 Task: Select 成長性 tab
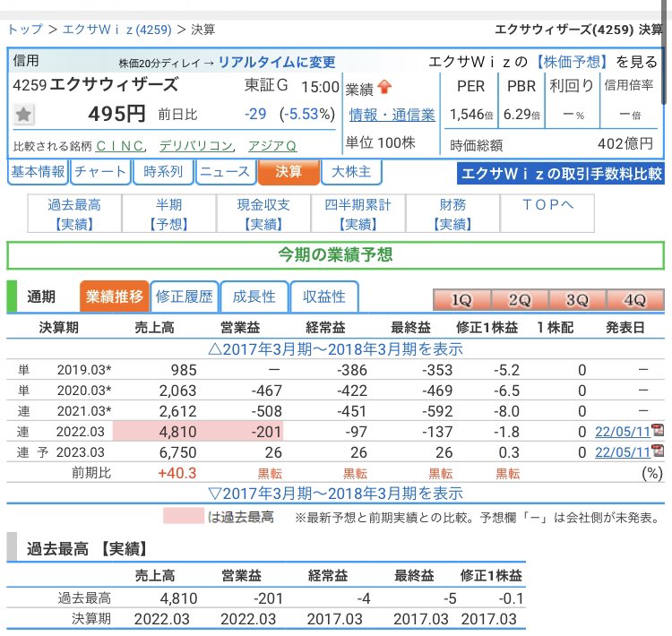coord(254,297)
